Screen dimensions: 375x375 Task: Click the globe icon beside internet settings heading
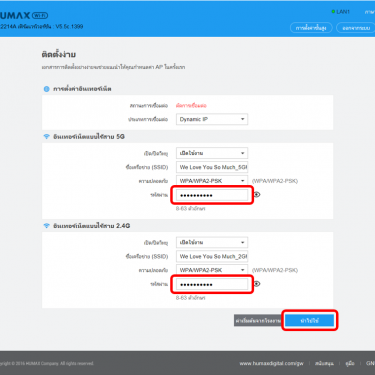pyautogui.click(x=47, y=89)
